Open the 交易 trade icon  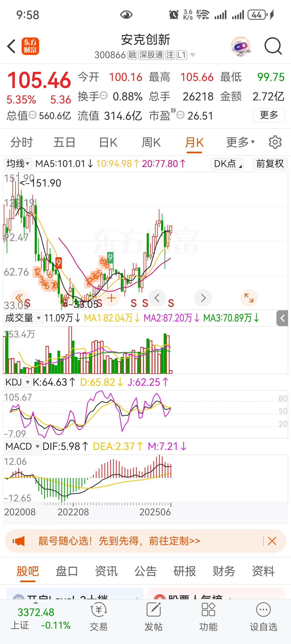[99, 616]
